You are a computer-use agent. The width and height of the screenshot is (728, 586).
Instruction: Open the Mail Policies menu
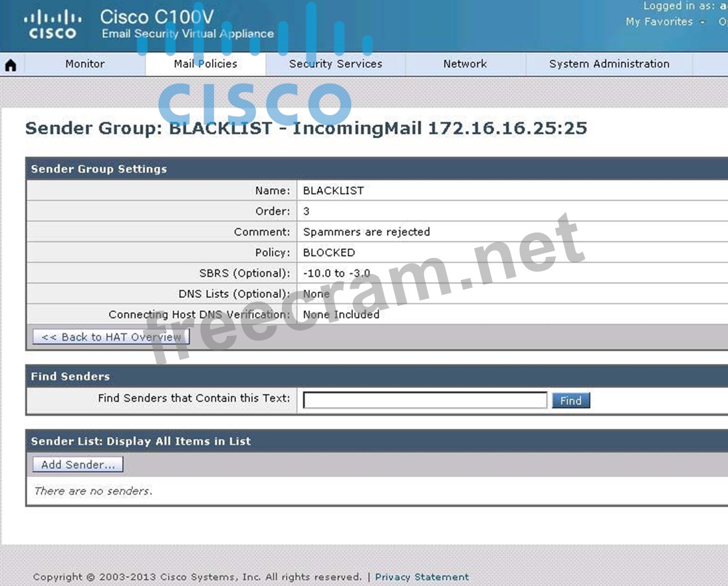click(205, 64)
